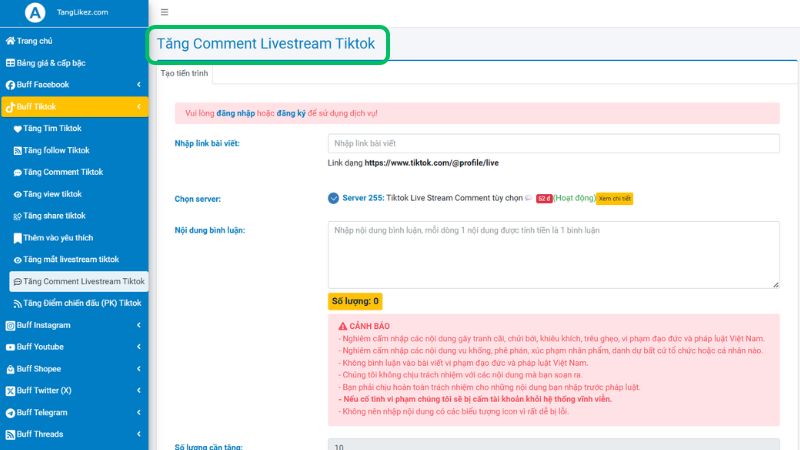Click the speech bubble icon after Server 255
Viewport: 800px width, 450px height.
(x=529, y=198)
